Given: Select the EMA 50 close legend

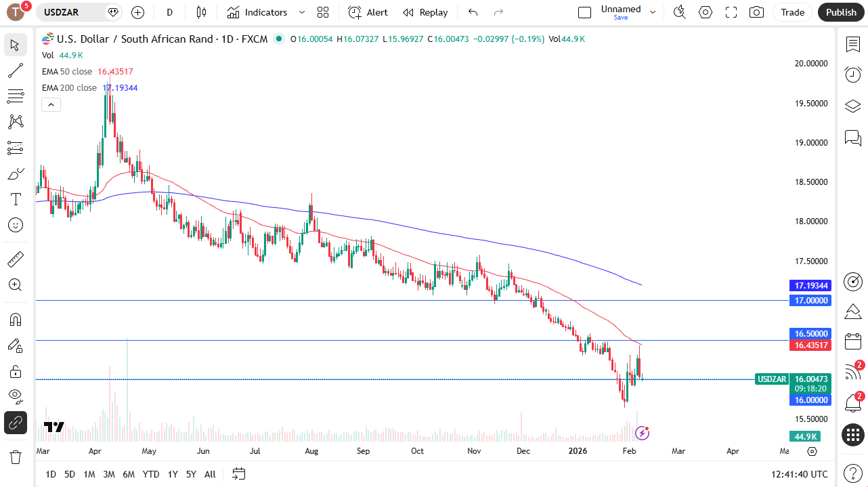Looking at the screenshot, I should pyautogui.click(x=67, y=71).
